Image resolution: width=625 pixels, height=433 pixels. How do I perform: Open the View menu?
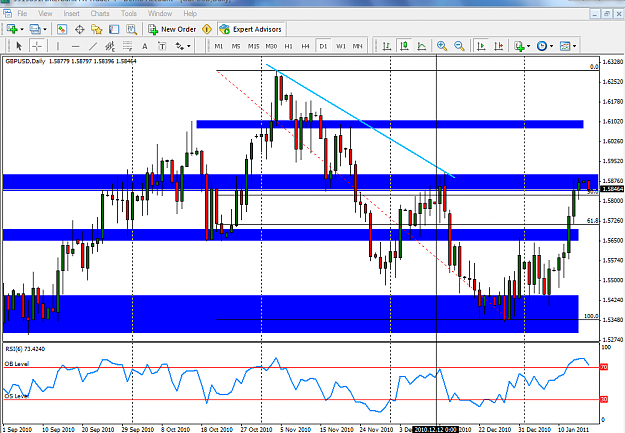pyautogui.click(x=45, y=14)
